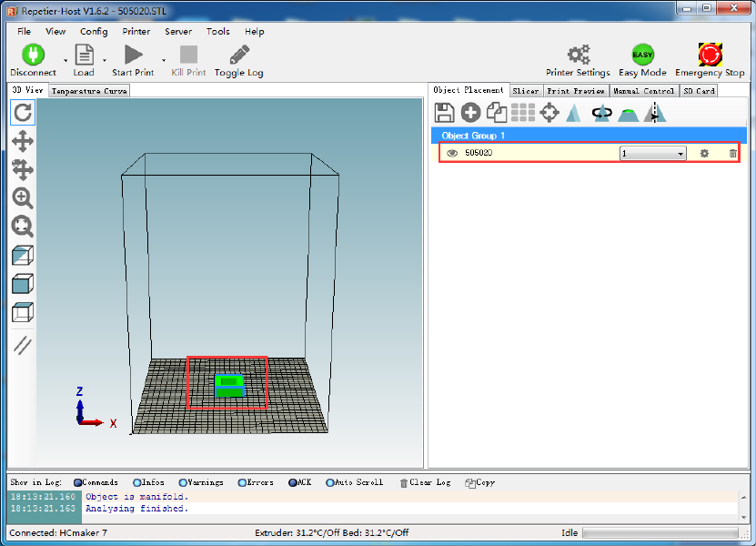Viewport: 756px width, 546px height.
Task: Switch to the Temperature Curve tab
Action: click(x=89, y=91)
